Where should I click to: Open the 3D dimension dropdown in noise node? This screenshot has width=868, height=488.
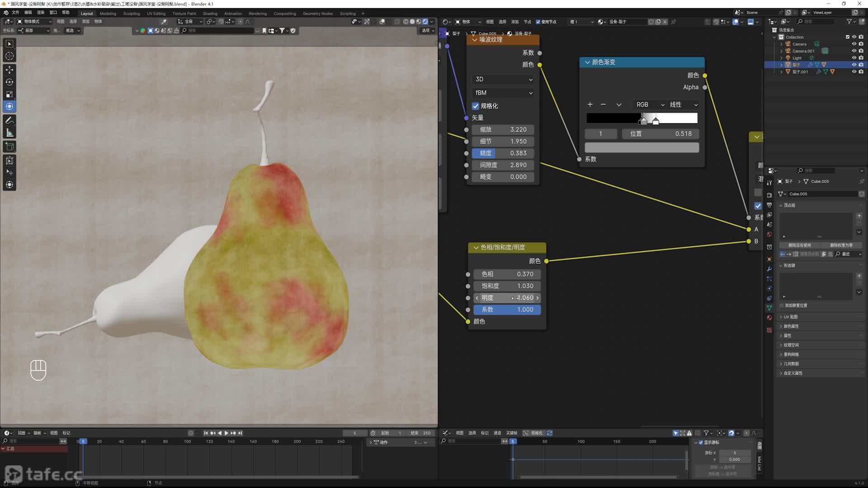[503, 79]
